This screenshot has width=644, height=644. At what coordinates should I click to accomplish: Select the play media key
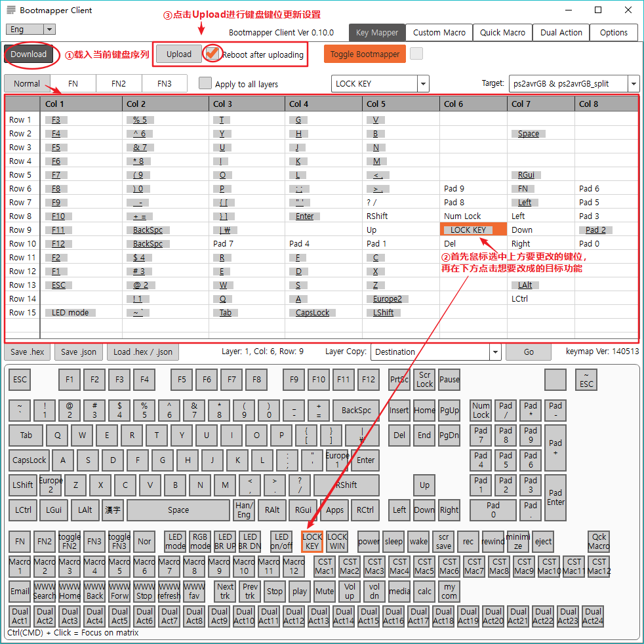pos(299,591)
